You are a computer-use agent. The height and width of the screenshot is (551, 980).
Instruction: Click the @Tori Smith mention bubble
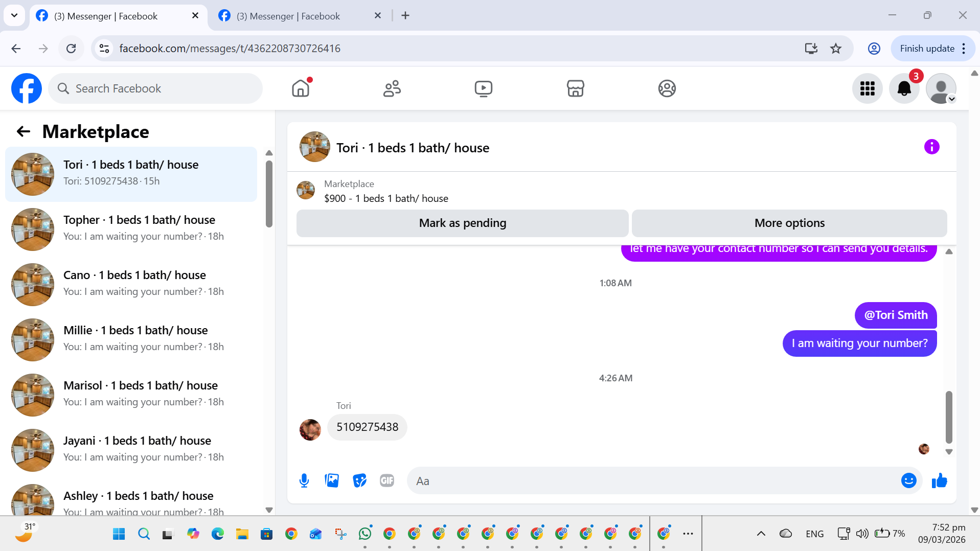click(x=895, y=315)
